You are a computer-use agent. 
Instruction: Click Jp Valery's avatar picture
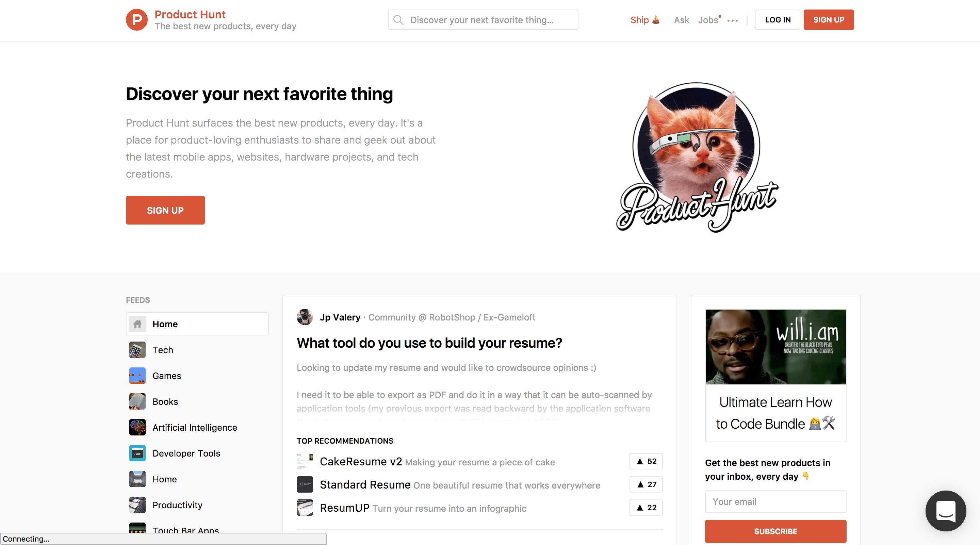point(305,317)
